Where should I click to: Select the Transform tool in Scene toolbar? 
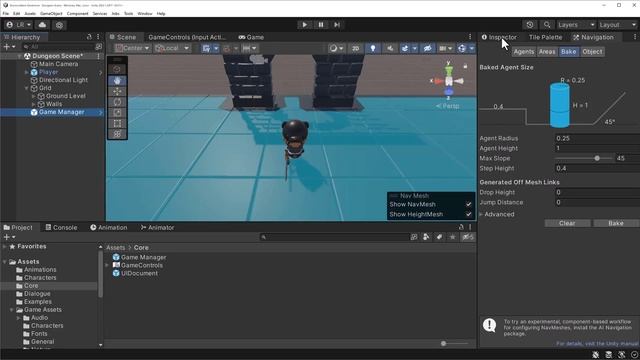(117, 133)
